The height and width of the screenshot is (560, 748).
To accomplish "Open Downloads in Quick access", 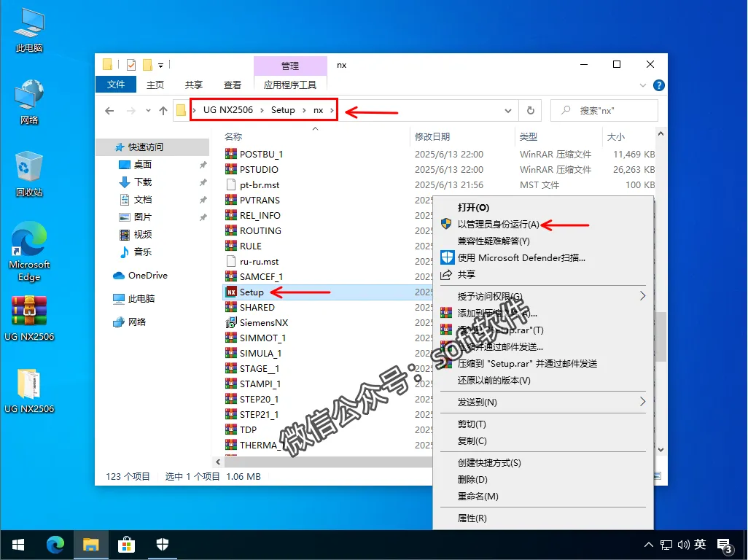I will click(142, 182).
